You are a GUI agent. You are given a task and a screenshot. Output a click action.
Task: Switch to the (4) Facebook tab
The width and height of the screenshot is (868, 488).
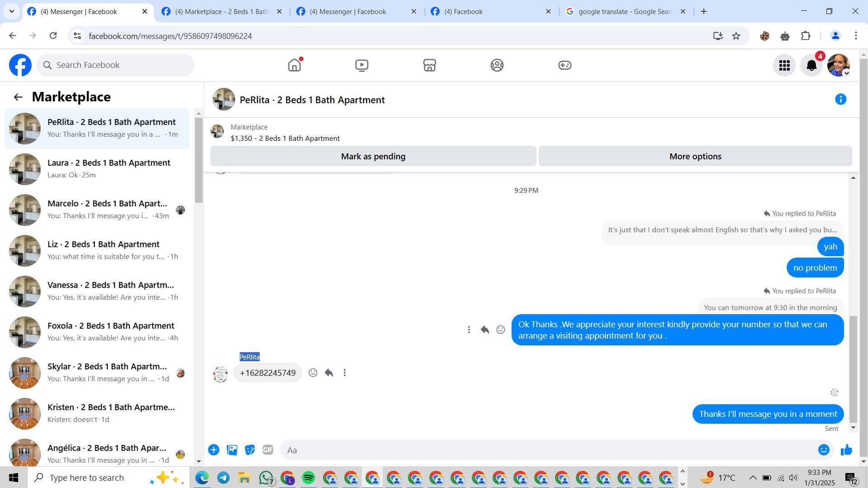491,12
